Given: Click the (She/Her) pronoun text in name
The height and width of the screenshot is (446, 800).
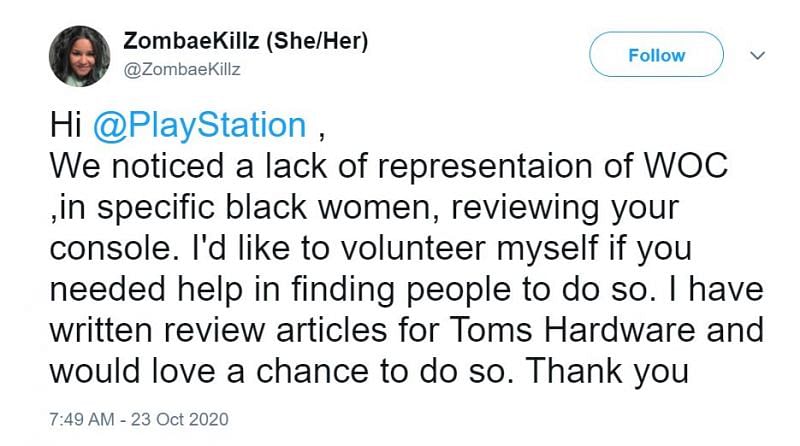Looking at the screenshot, I should [317, 41].
